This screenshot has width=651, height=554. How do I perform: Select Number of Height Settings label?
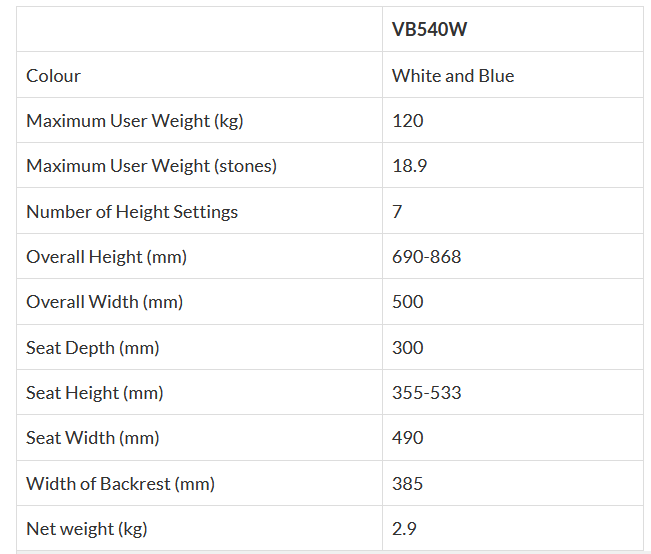(x=132, y=212)
